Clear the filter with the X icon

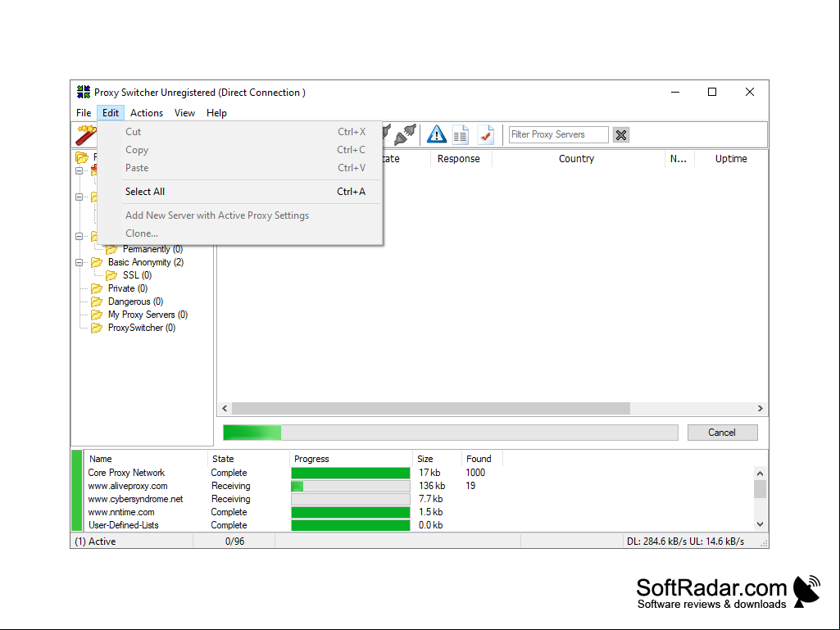click(621, 135)
